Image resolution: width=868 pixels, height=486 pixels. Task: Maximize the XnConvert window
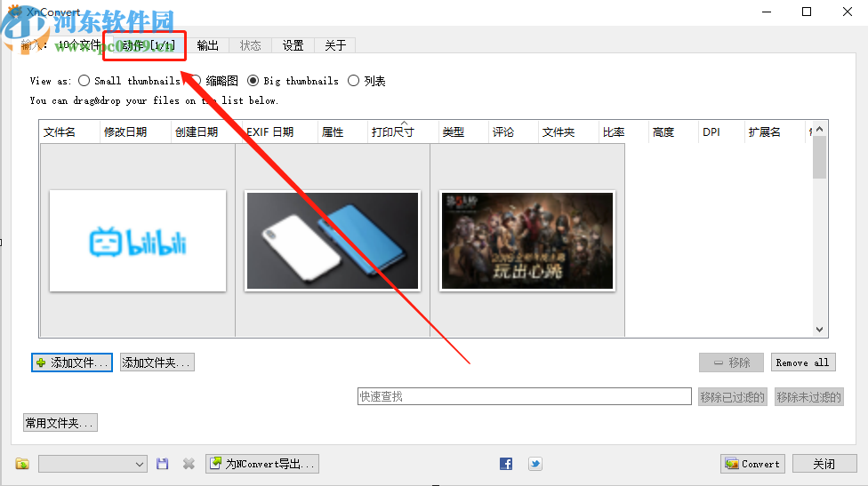point(807,12)
